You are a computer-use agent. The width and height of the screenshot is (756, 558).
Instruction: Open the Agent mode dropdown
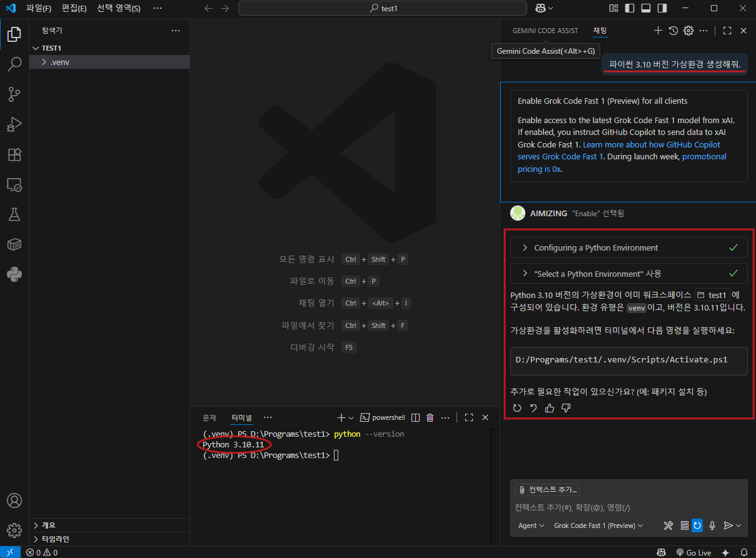[531, 526]
